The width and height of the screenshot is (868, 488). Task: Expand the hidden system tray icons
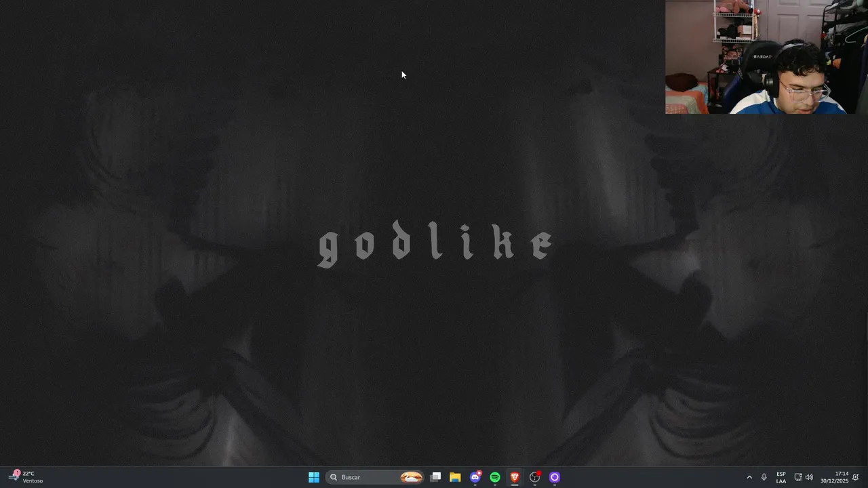point(749,477)
